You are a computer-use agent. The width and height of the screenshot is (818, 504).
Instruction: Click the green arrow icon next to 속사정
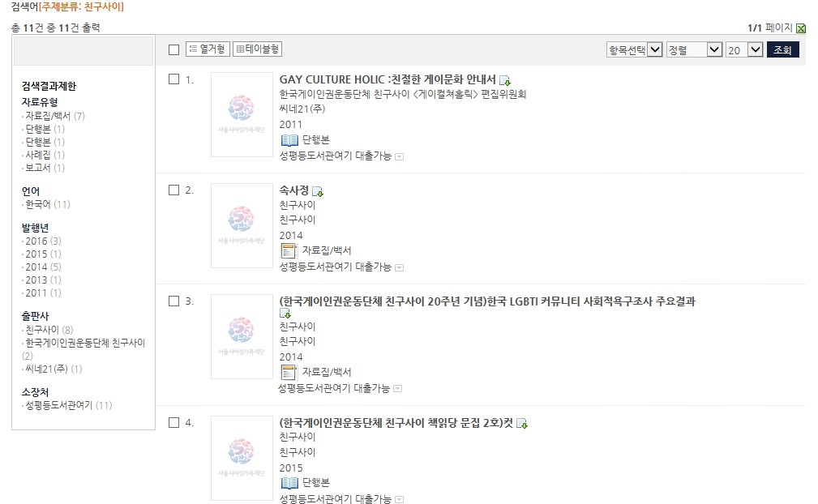(x=318, y=191)
